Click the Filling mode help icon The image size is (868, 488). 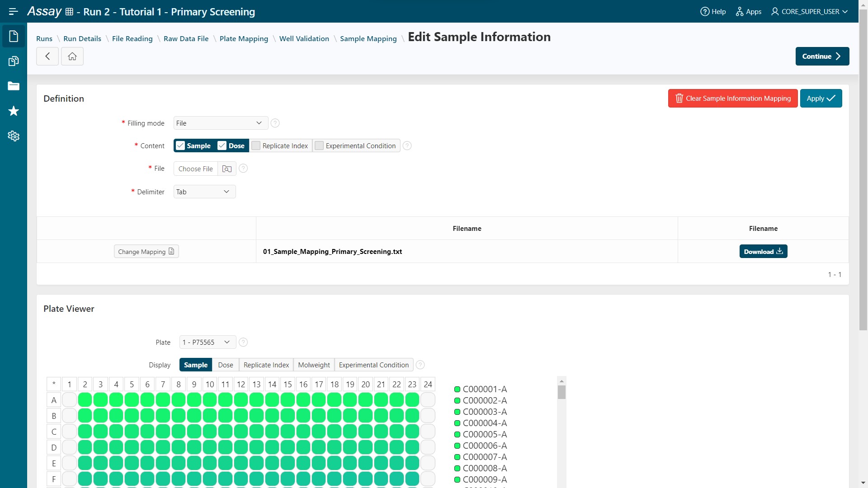pos(275,123)
